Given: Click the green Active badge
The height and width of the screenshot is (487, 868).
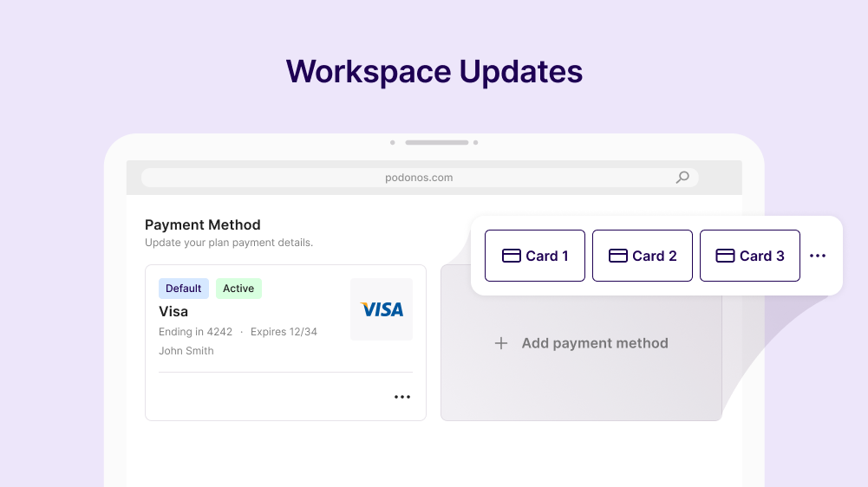Looking at the screenshot, I should pos(238,289).
